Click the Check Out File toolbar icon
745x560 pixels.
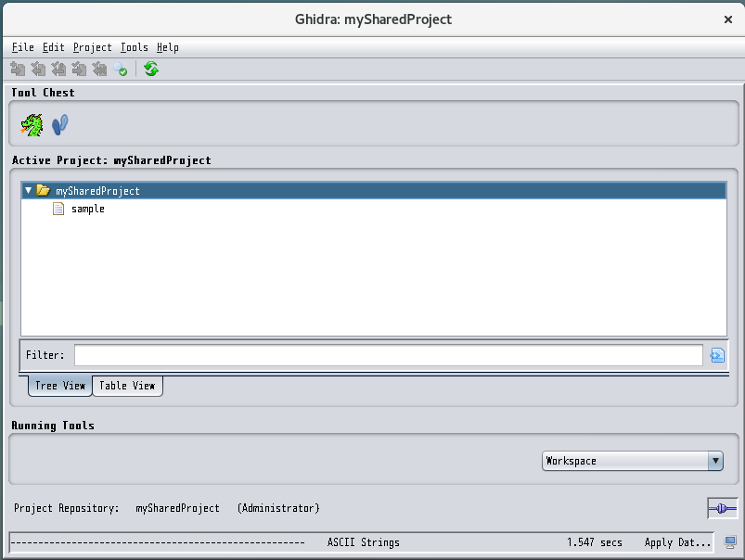[38, 70]
